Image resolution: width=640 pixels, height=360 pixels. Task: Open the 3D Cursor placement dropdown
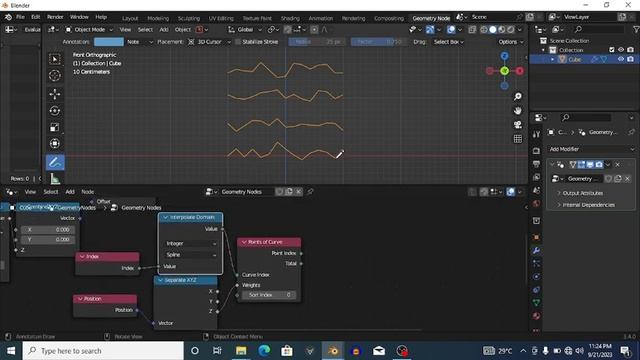[x=210, y=42]
